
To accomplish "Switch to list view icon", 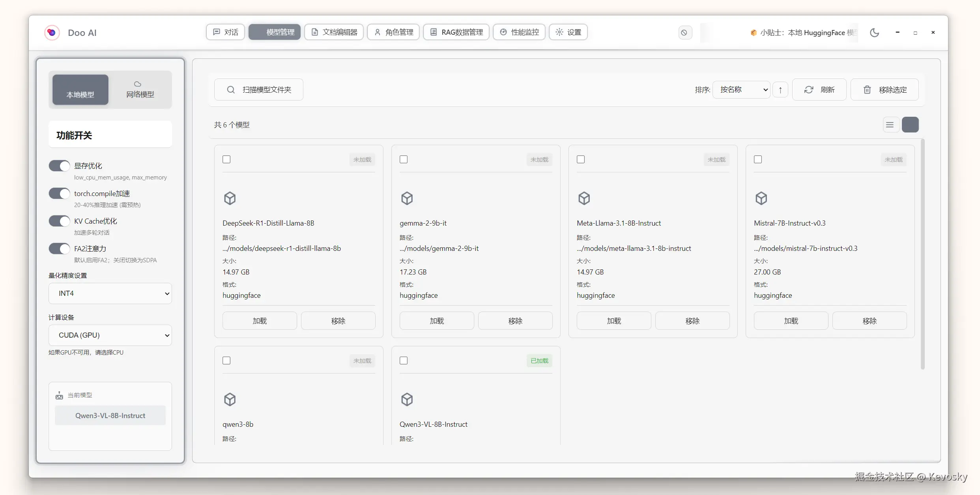I will point(890,125).
